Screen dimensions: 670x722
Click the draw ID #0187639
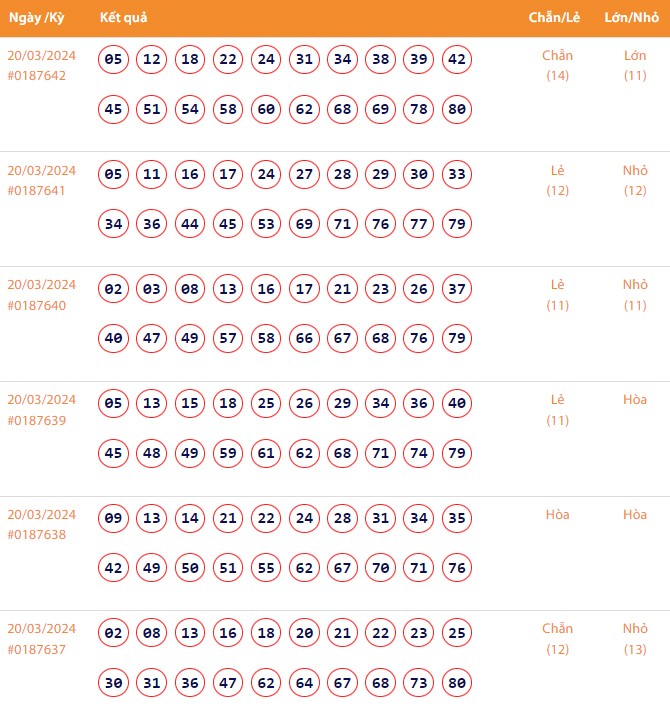(x=37, y=420)
